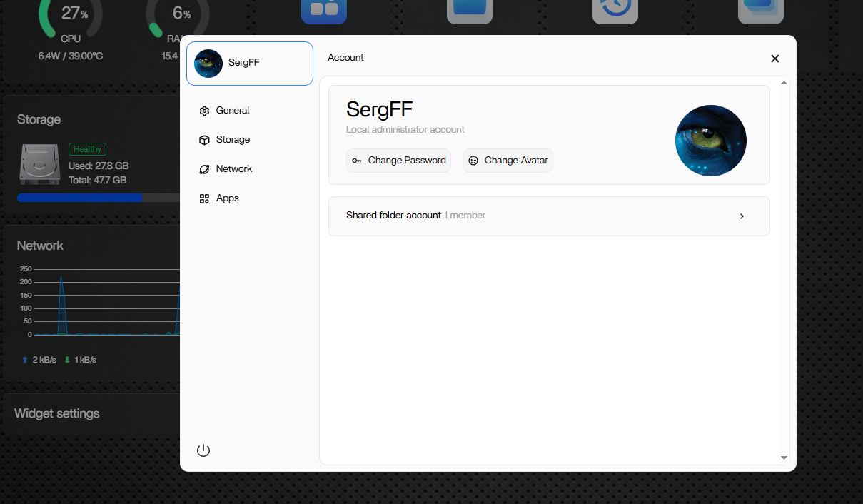Click the scrollbar down arrow in the Account panel
The image size is (863, 504).
(784, 458)
